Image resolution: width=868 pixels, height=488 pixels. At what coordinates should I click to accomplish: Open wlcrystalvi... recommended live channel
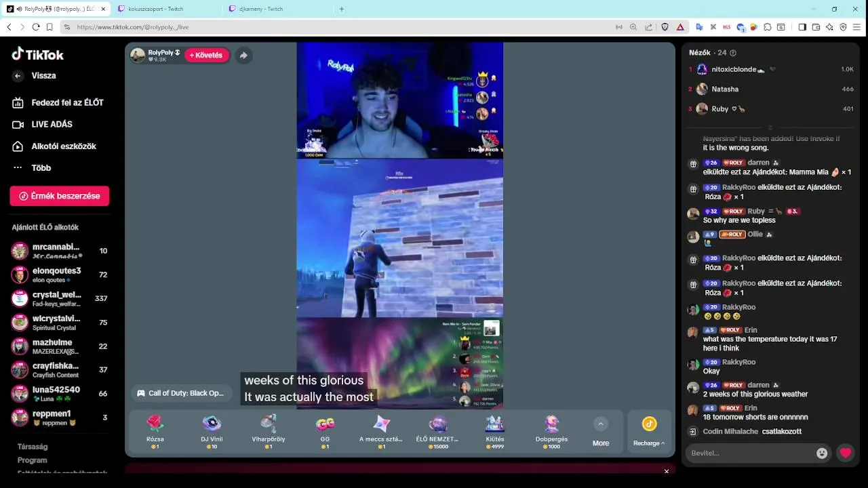(x=60, y=322)
